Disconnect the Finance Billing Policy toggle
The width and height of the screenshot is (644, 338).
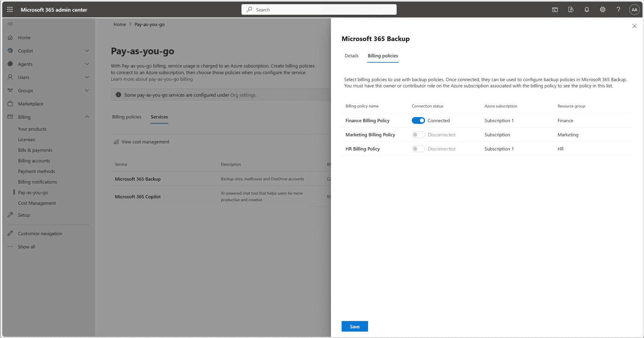418,120
